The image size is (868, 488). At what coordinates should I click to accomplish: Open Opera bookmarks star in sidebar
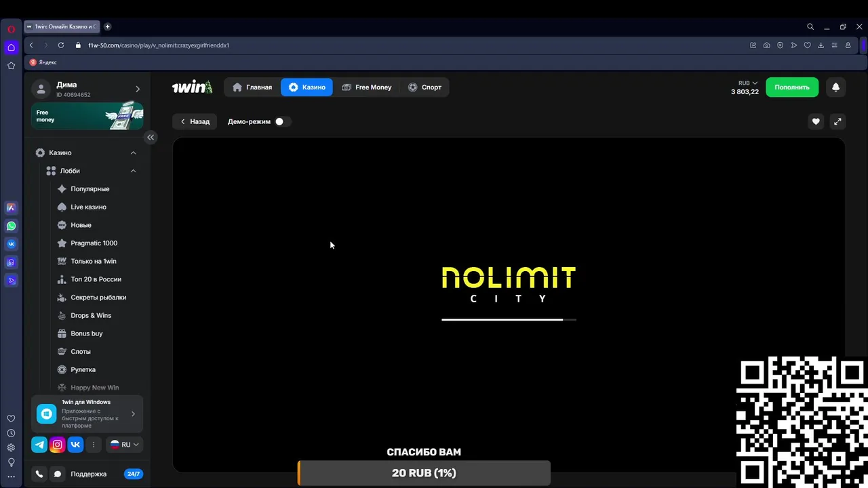click(x=11, y=66)
